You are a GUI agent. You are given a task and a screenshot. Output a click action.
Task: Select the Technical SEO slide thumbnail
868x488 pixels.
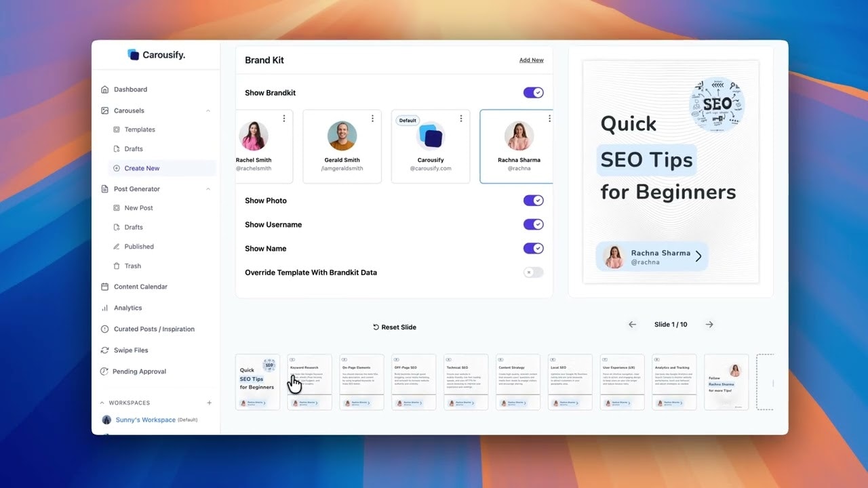coord(466,382)
